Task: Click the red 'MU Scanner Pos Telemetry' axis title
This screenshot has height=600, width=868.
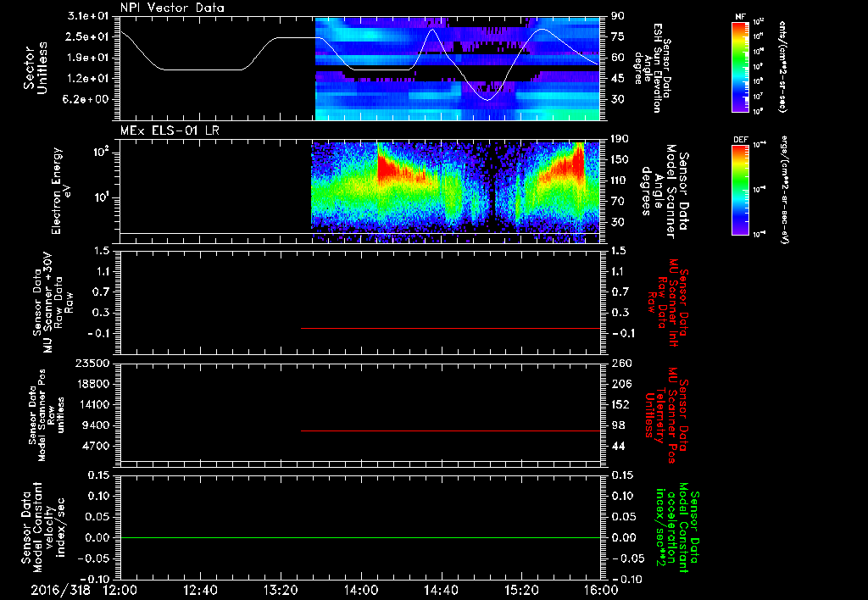Action: coord(667,415)
